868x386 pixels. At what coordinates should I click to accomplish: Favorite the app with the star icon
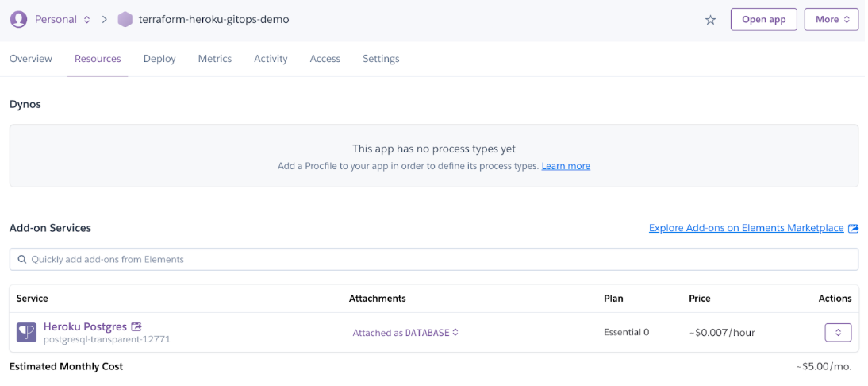coord(710,20)
